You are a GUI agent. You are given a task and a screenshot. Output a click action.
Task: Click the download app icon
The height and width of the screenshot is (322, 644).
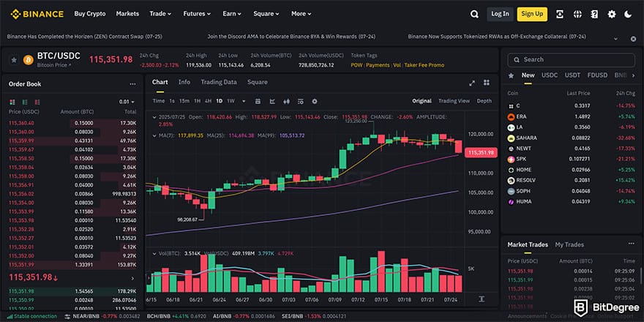coord(560,14)
